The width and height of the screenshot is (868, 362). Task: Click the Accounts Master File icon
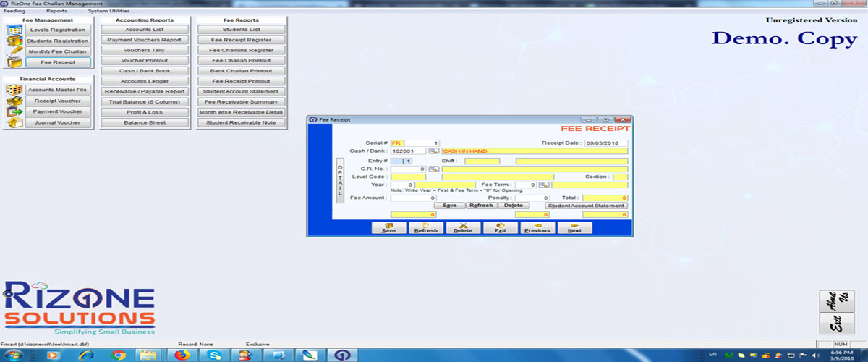tap(14, 90)
